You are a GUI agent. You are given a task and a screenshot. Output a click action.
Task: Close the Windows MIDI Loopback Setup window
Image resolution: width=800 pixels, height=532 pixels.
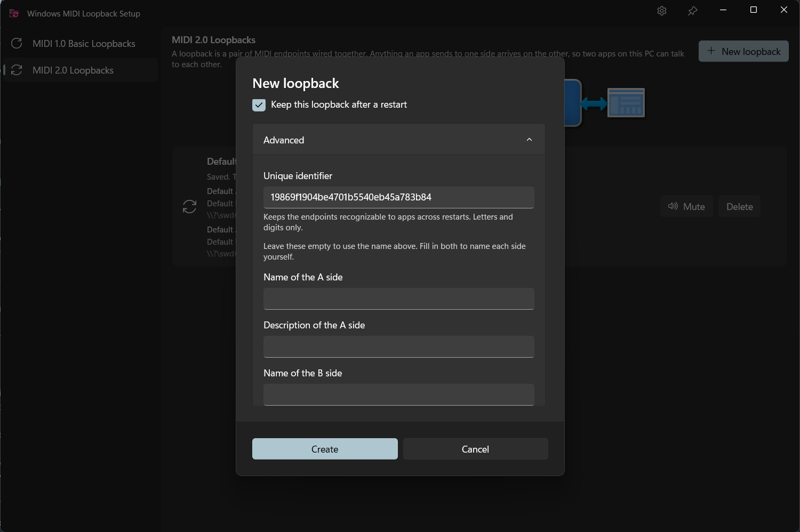pos(784,10)
